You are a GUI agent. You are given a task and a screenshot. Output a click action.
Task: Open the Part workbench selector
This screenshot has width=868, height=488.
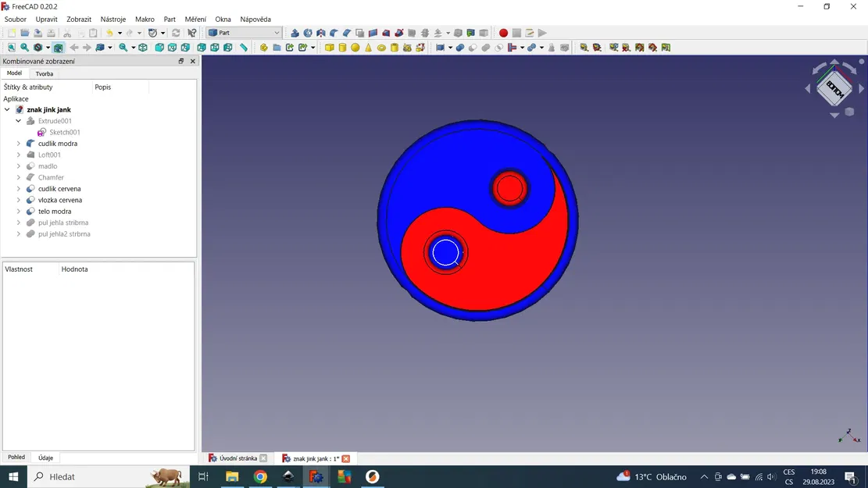click(242, 33)
